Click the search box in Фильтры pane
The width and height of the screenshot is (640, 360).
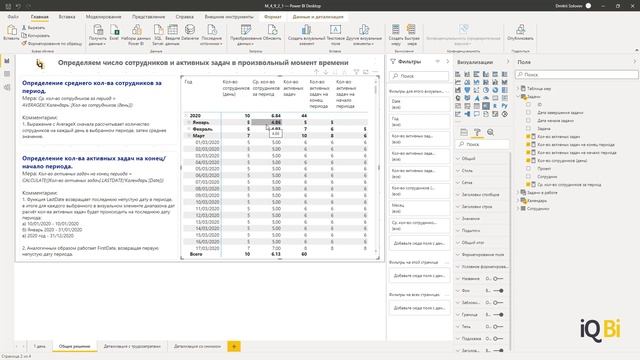tap(419, 76)
